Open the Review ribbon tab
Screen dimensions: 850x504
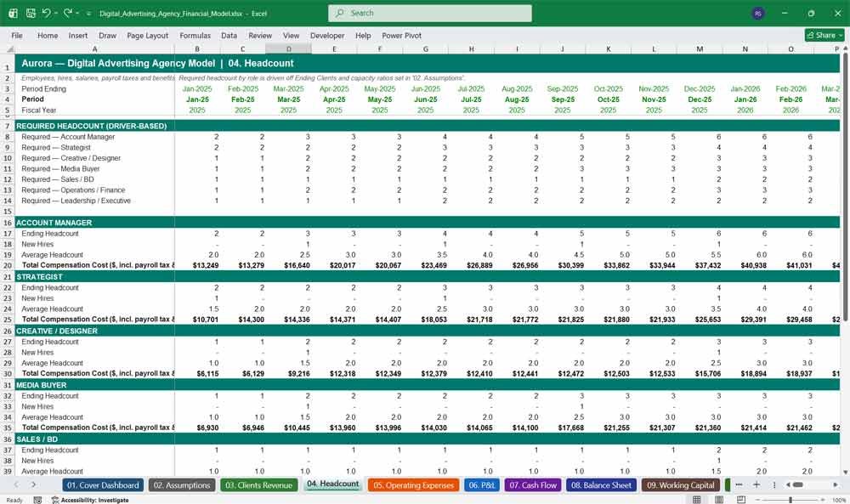pos(260,35)
